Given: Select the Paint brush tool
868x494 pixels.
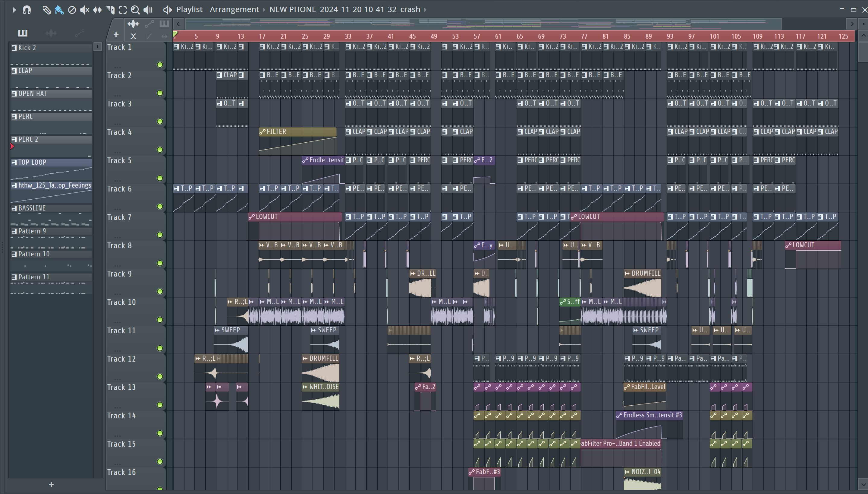Looking at the screenshot, I should [x=59, y=10].
